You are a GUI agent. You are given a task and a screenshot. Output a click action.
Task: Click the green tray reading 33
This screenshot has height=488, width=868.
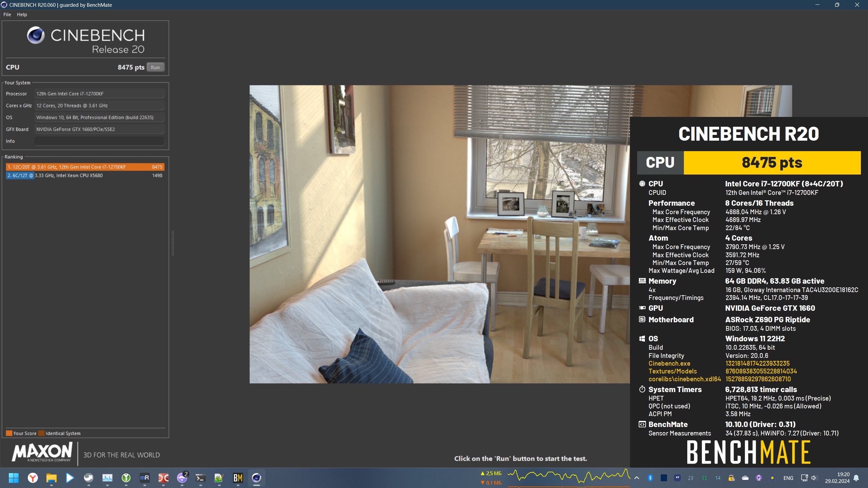tap(704, 478)
